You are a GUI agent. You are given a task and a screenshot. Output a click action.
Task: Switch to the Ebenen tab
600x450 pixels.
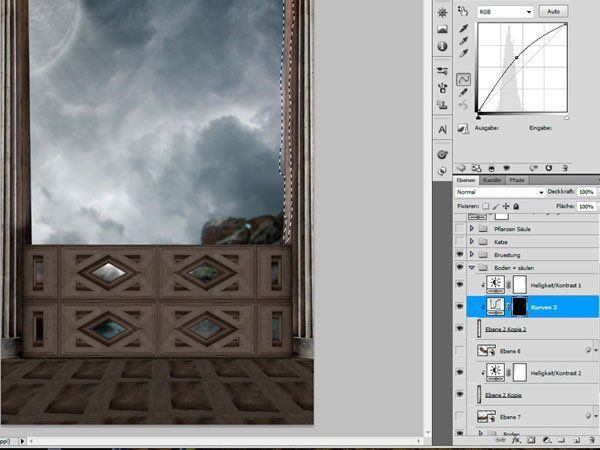click(466, 180)
